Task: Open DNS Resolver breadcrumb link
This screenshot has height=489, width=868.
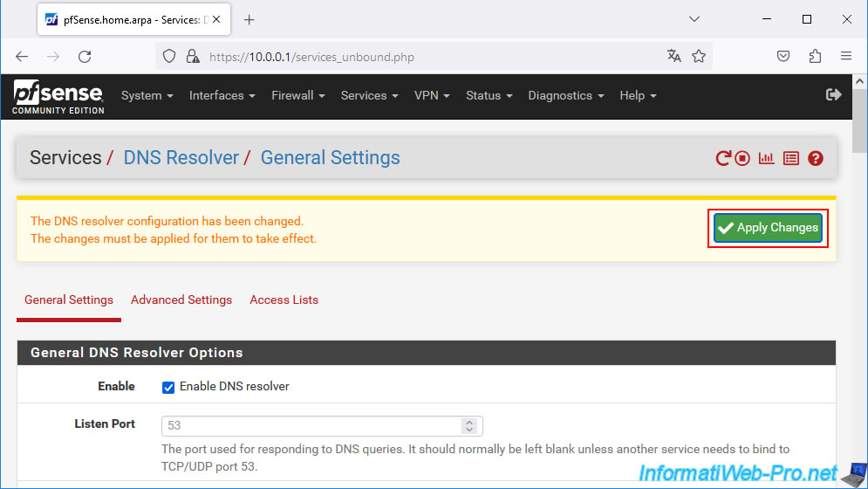Action: coord(181,157)
